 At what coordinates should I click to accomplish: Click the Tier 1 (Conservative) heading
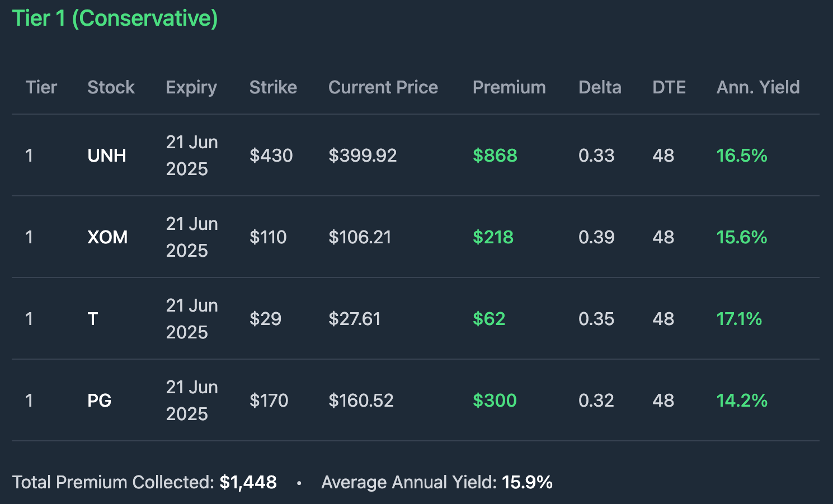pos(115,18)
